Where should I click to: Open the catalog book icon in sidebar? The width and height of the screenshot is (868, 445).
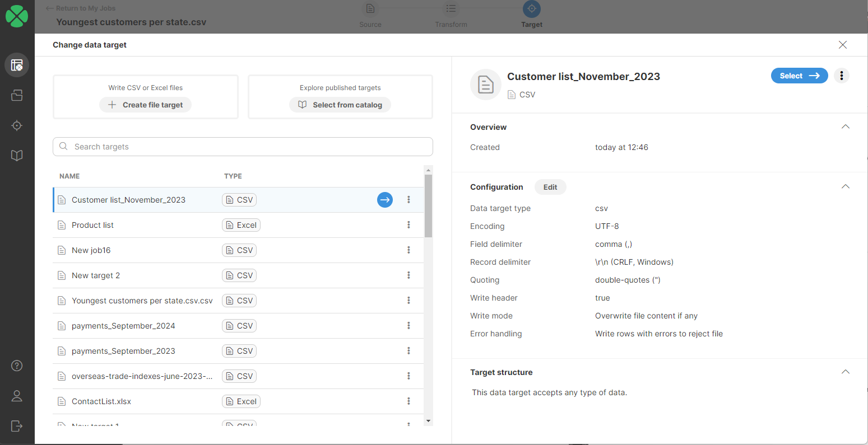click(17, 156)
